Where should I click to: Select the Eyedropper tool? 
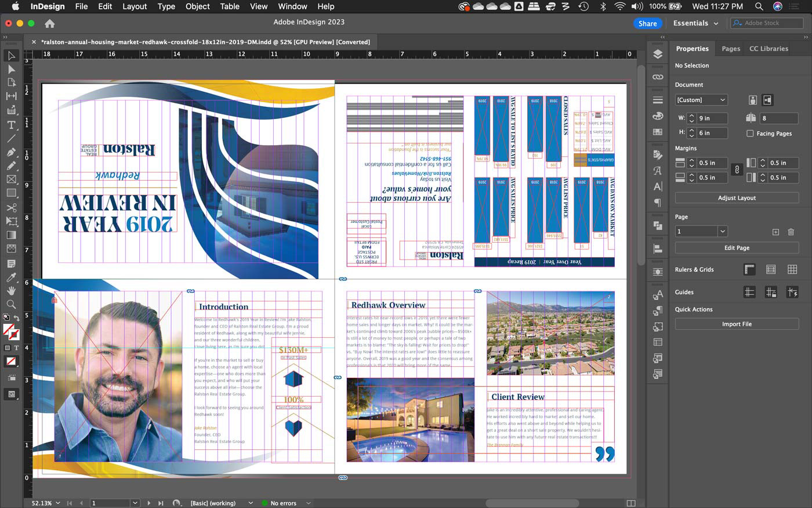pos(11,278)
